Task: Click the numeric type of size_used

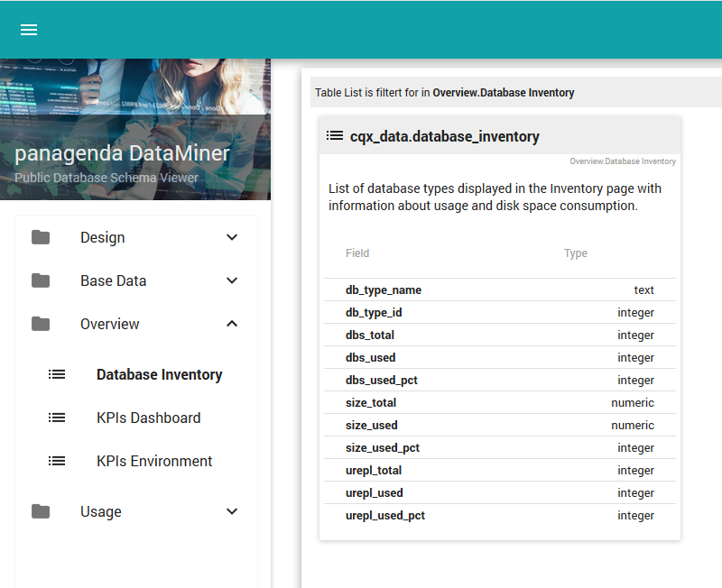Action: point(633,425)
